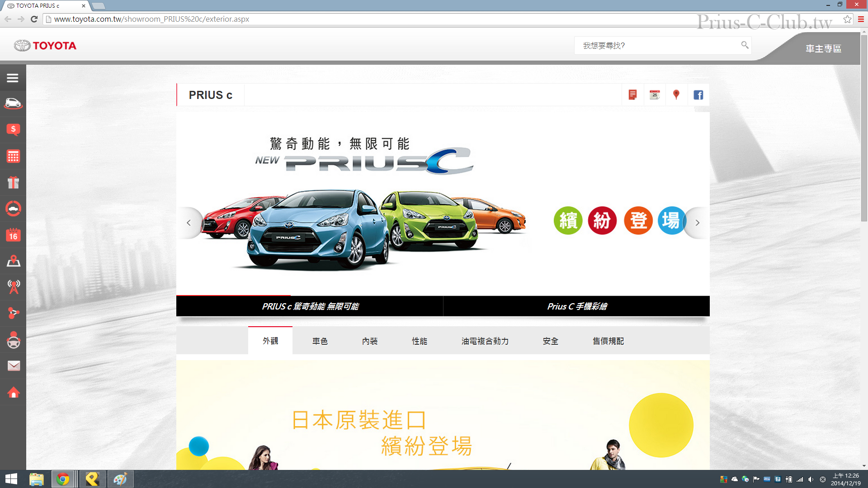Click the Toyota logo
Viewport: 868px width, 488px height.
point(45,46)
